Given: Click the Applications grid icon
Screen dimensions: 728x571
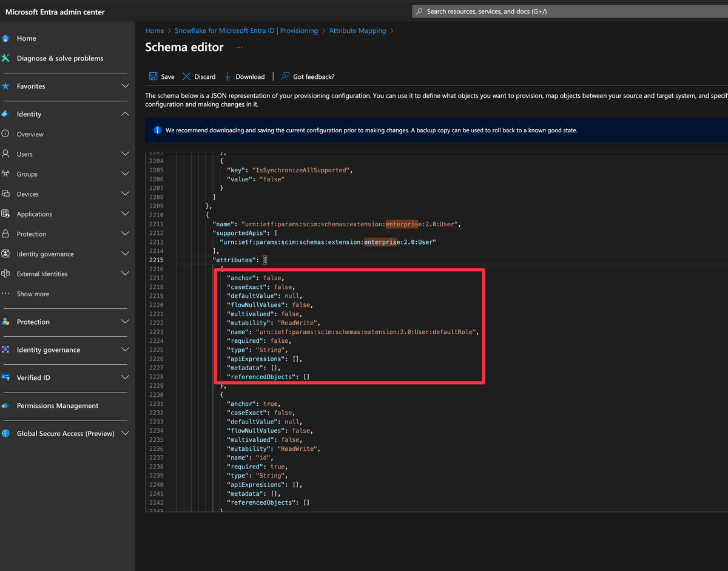Looking at the screenshot, I should point(5,214).
